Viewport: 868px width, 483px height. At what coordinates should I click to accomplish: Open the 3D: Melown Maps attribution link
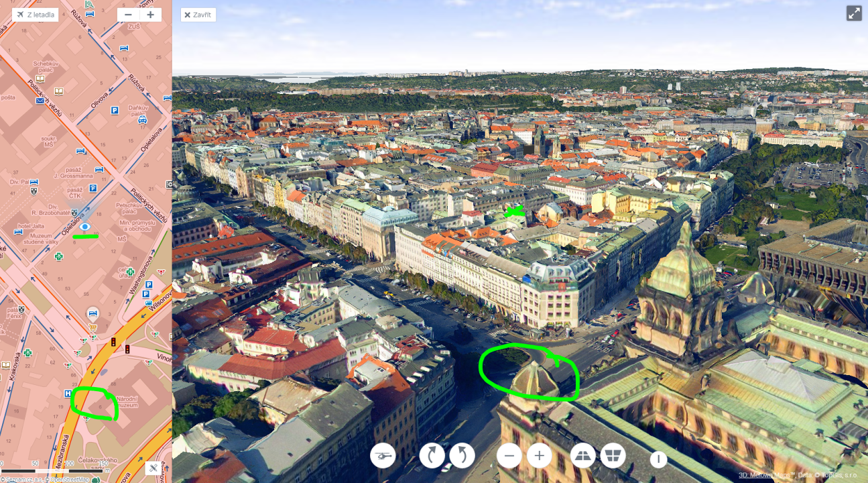[x=765, y=475]
